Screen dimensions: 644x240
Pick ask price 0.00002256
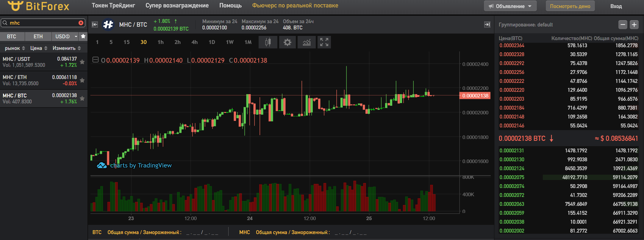click(x=512, y=72)
